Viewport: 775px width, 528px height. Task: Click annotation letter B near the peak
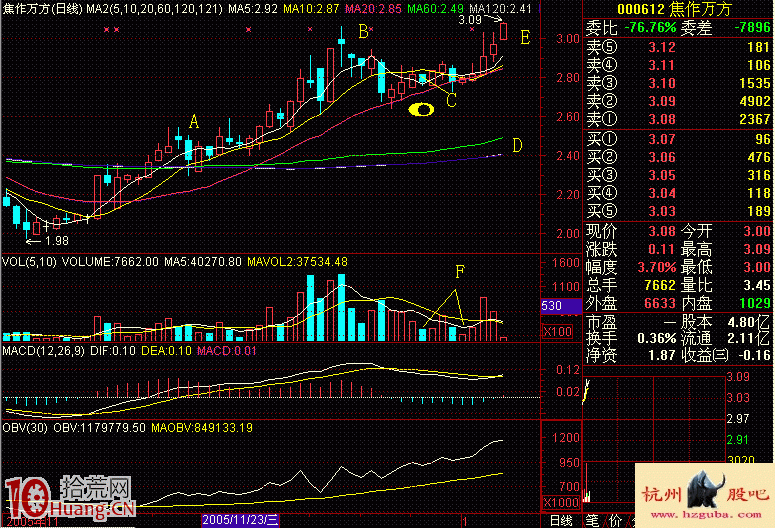[x=363, y=32]
